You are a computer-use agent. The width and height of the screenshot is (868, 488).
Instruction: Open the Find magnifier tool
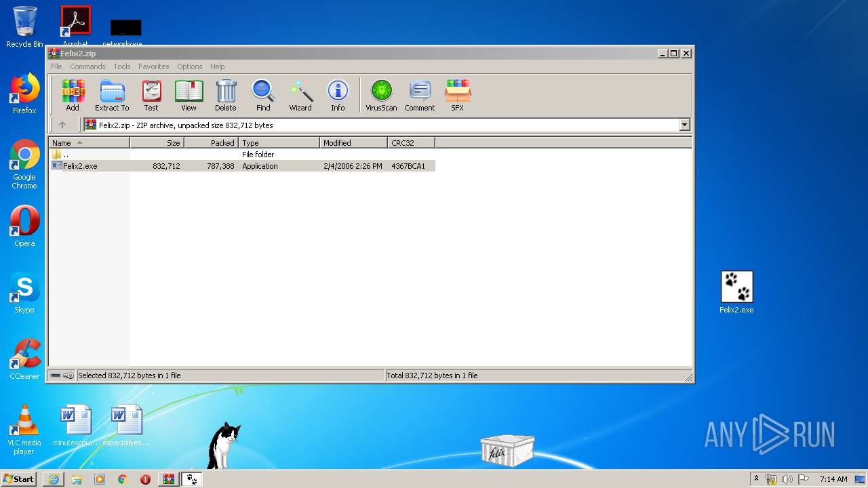click(x=263, y=95)
